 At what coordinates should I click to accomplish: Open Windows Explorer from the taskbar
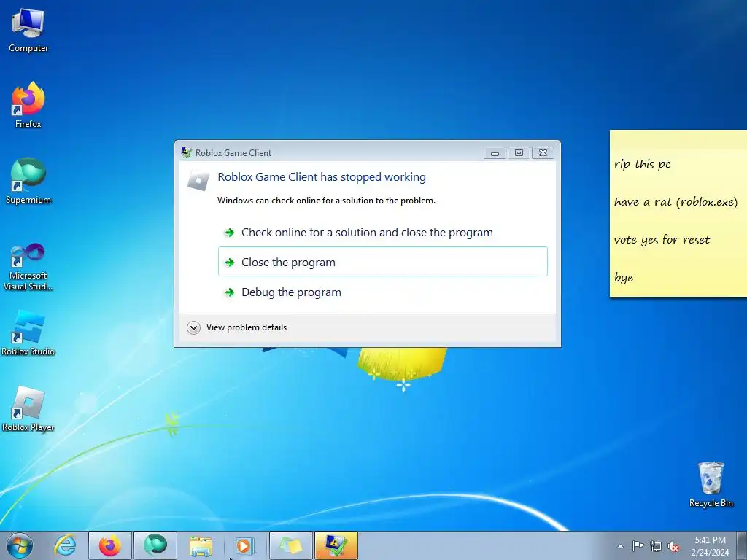point(201,545)
